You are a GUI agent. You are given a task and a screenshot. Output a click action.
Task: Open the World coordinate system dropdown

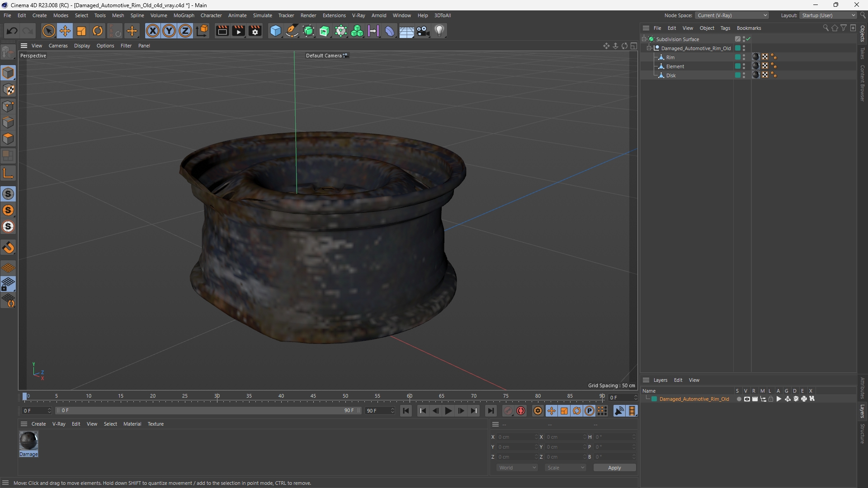(517, 468)
